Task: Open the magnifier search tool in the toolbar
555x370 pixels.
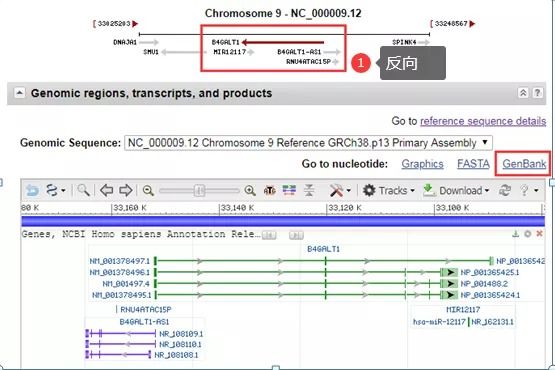Action: coord(84,190)
